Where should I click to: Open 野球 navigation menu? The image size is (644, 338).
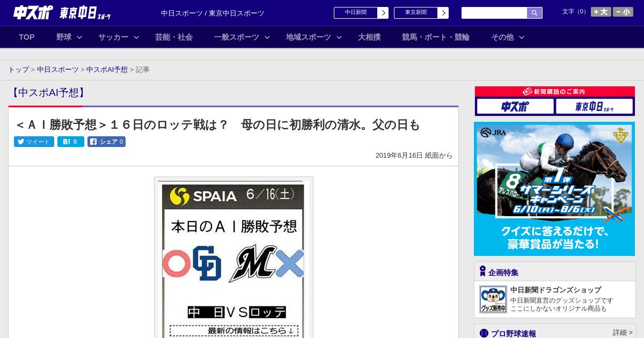click(x=64, y=37)
